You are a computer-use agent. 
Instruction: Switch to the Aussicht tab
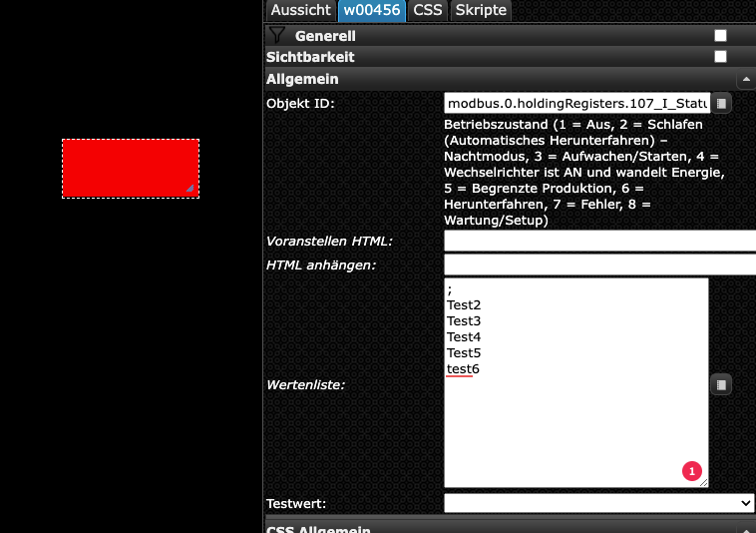(300, 10)
